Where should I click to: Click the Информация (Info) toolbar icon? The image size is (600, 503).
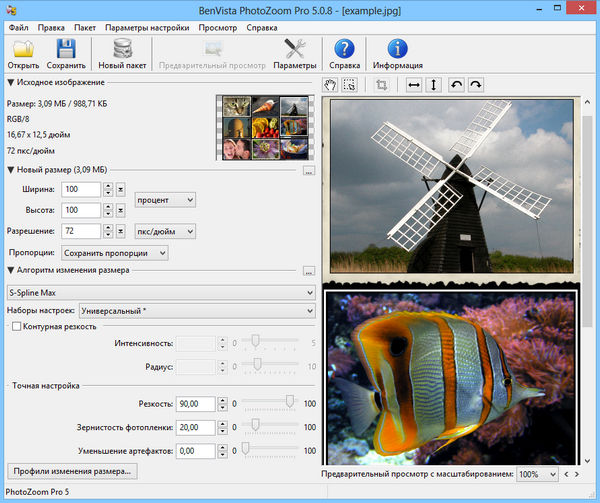click(397, 50)
